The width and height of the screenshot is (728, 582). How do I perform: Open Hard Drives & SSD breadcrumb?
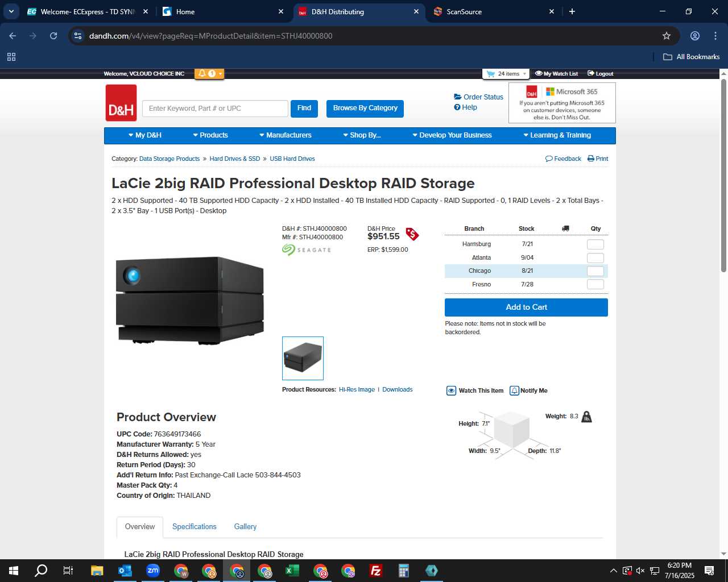tap(234, 159)
